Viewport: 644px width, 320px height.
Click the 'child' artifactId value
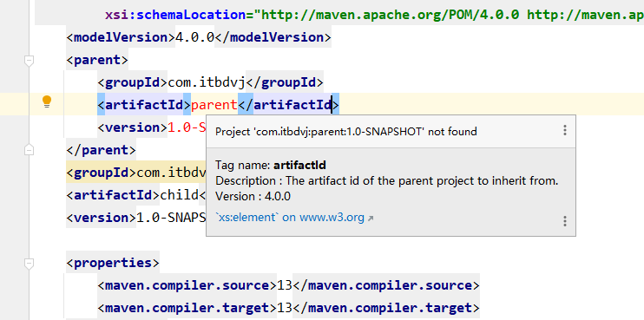coord(180,194)
